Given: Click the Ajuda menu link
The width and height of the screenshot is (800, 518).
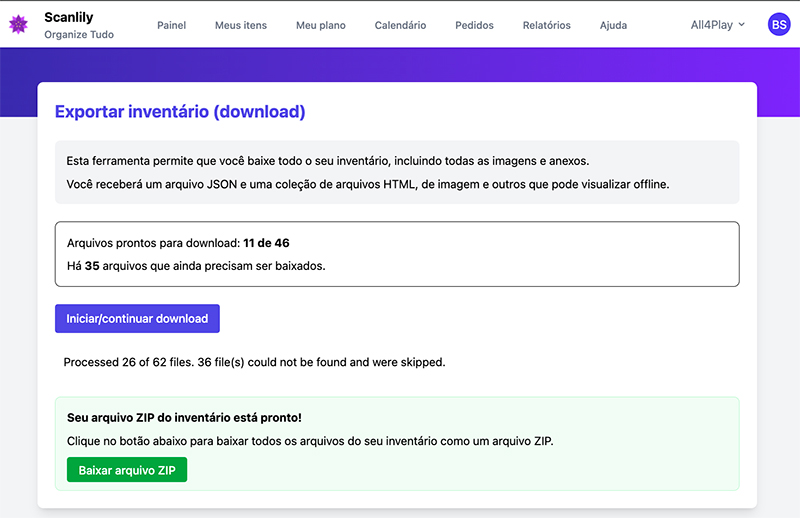Looking at the screenshot, I should point(613,25).
